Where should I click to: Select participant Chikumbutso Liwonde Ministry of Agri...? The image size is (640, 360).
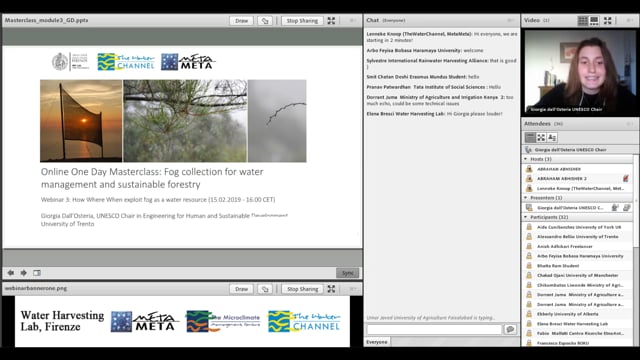(578, 285)
